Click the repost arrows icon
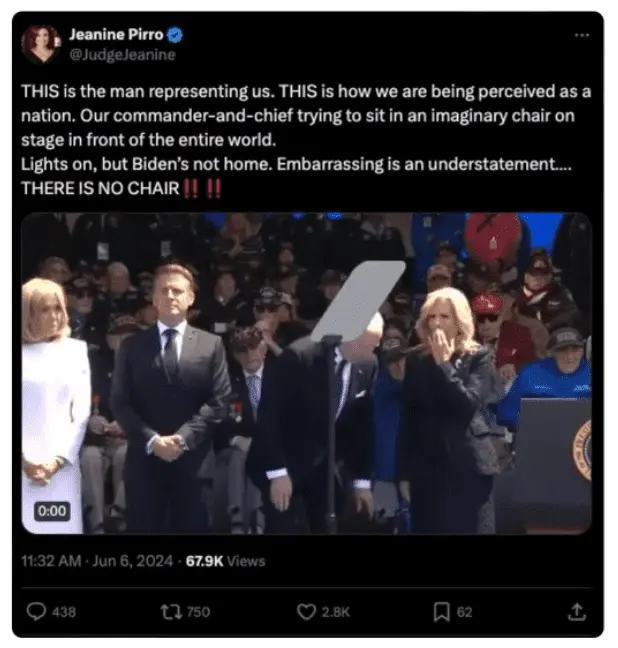 171,612
